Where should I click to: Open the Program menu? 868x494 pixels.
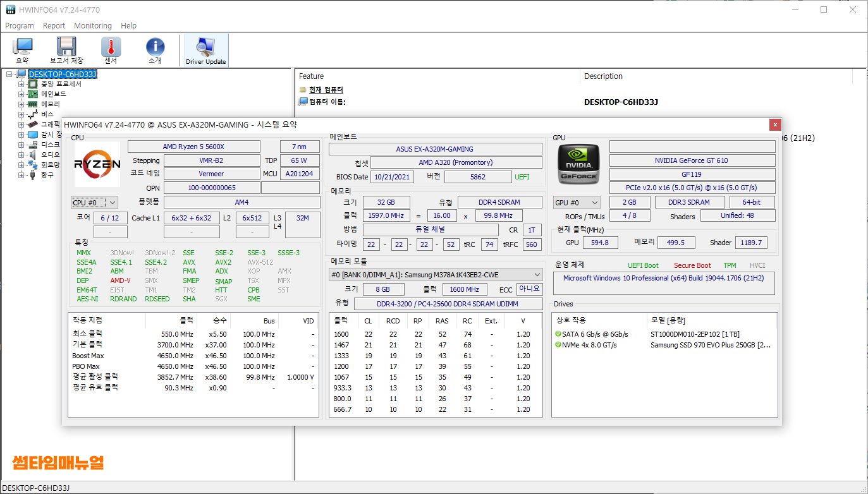tap(20, 26)
